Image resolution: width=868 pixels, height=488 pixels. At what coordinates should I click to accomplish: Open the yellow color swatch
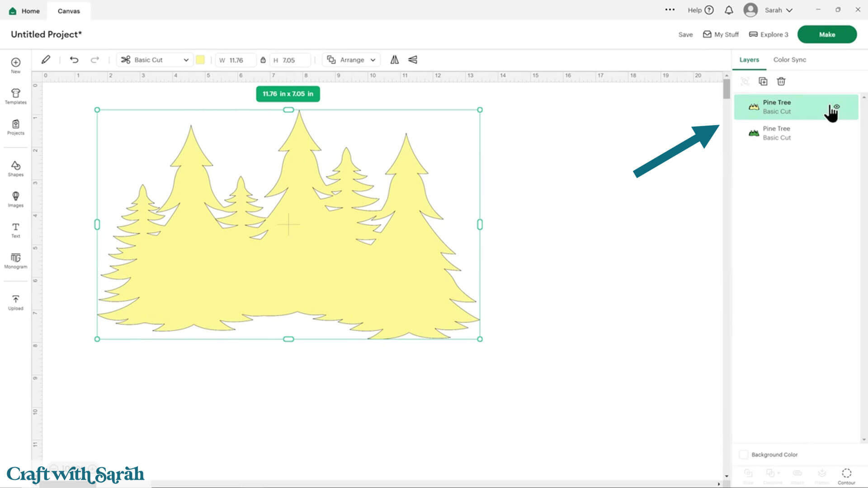pyautogui.click(x=200, y=60)
